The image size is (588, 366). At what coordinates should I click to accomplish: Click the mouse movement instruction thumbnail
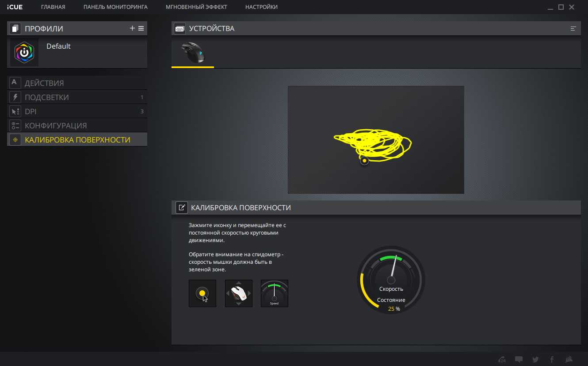239,293
